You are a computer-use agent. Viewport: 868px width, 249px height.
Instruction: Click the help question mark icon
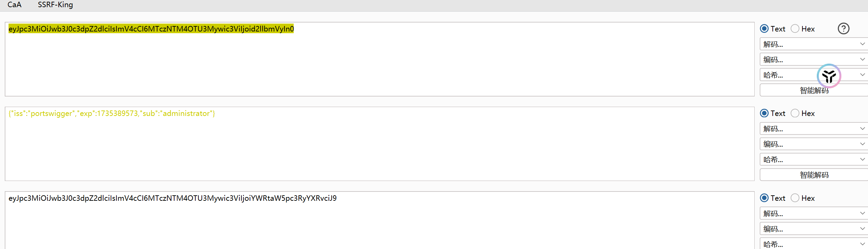(x=843, y=29)
